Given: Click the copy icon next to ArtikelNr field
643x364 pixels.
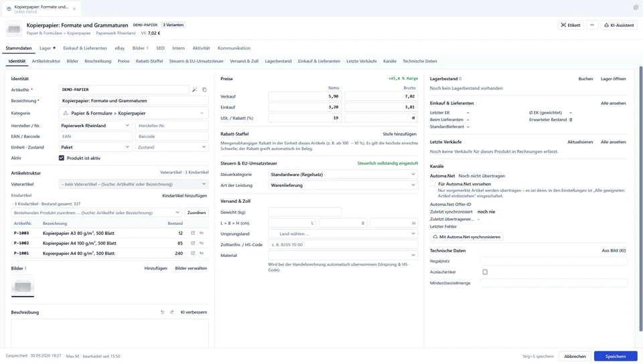Looking at the screenshot, I should pyautogui.click(x=204, y=90).
